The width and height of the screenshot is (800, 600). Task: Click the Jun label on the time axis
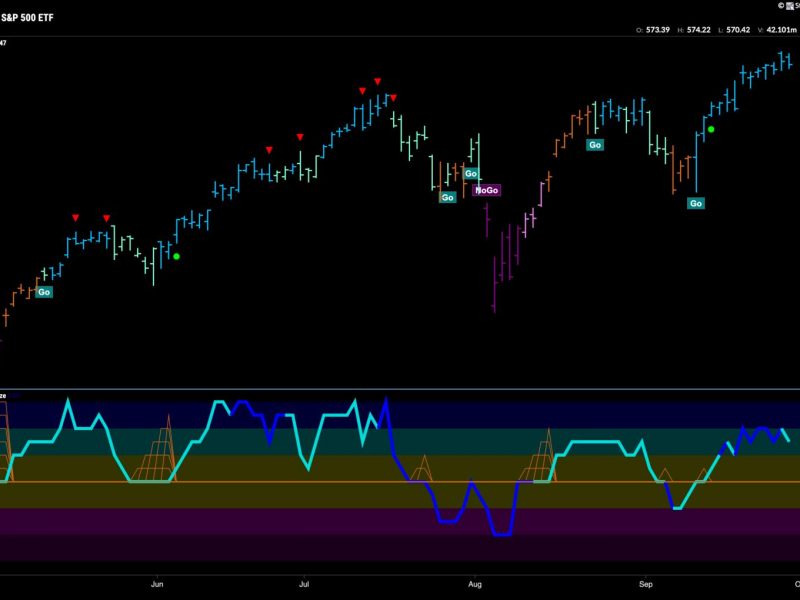point(157,584)
